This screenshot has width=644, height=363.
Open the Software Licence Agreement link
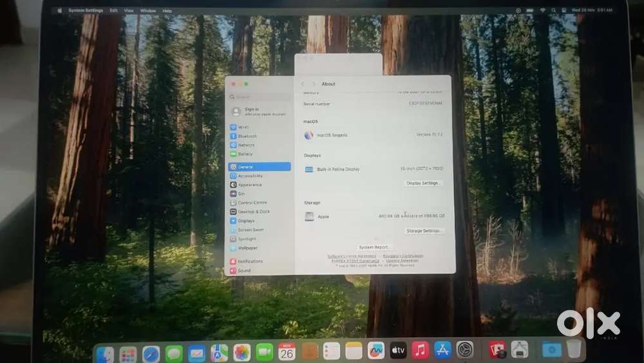tap(352, 256)
